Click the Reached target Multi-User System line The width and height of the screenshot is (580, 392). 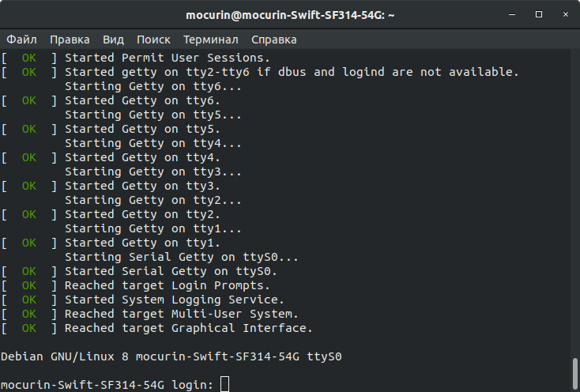tap(182, 314)
